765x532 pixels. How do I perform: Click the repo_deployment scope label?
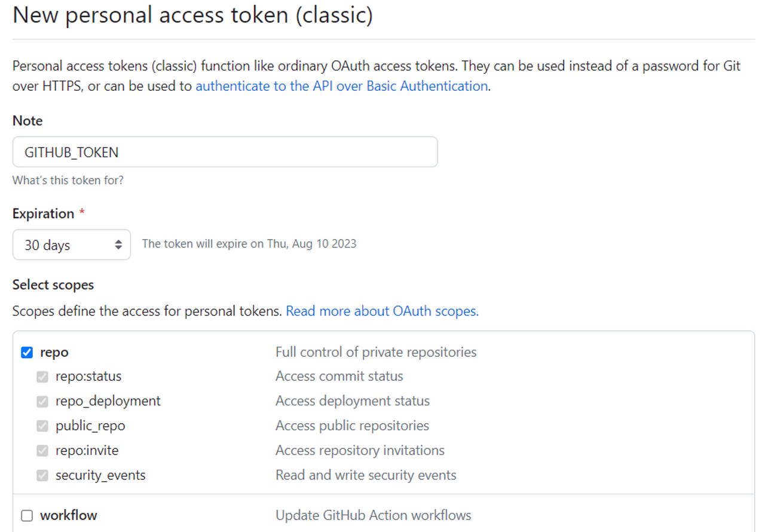coord(108,401)
